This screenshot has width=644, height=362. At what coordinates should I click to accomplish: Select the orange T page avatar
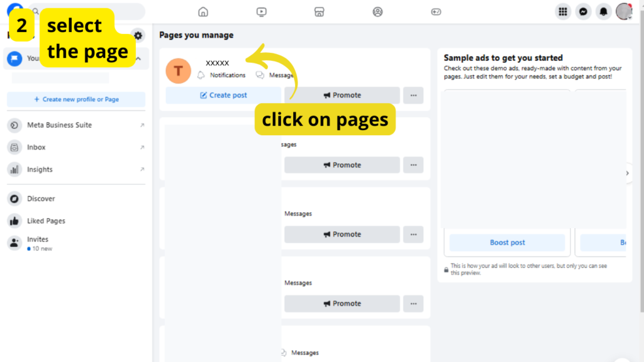click(178, 71)
